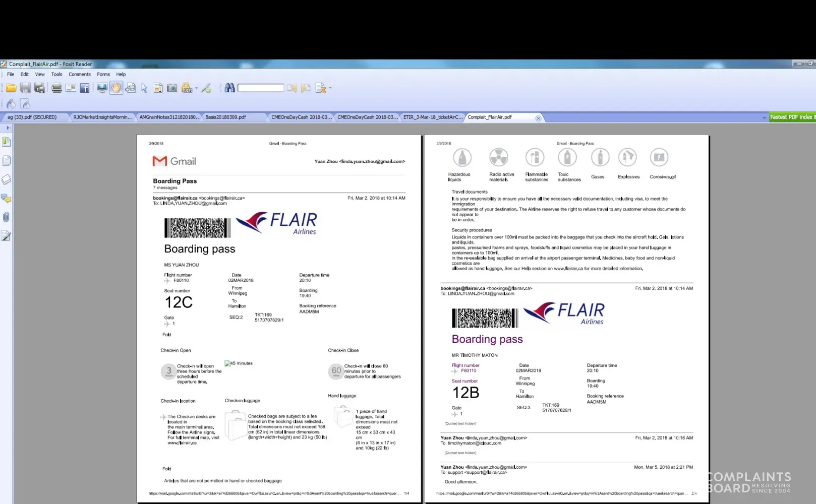Open the Comments panel in sidebar
This screenshot has width=816, height=504.
6,199
